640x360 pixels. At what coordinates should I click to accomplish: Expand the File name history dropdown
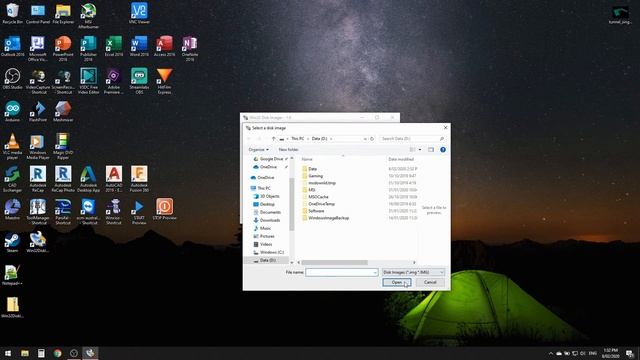(x=375, y=272)
